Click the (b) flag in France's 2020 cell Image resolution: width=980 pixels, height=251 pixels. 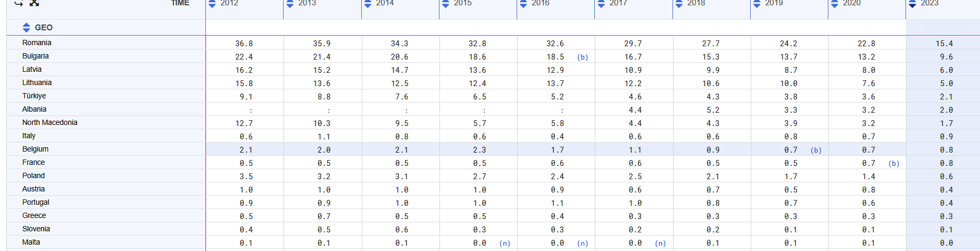pos(894,163)
